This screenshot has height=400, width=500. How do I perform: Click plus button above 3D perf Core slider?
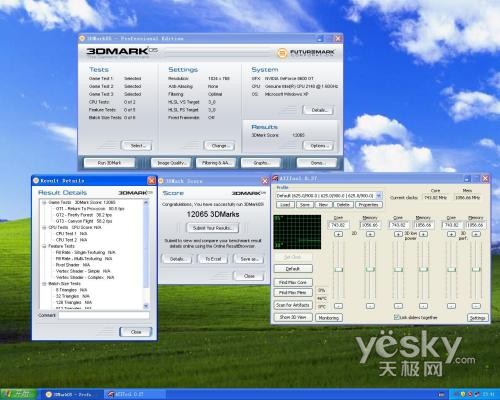451,234
